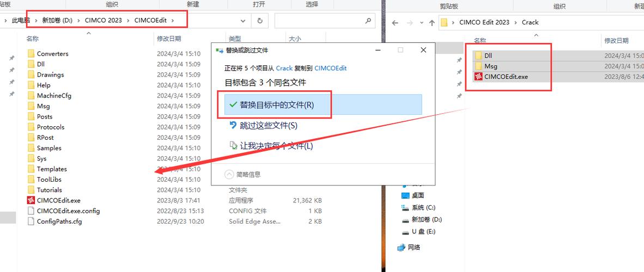The width and height of the screenshot is (644, 272).
Task: Expand the 简略信息 details chevron
Action: 229,175
